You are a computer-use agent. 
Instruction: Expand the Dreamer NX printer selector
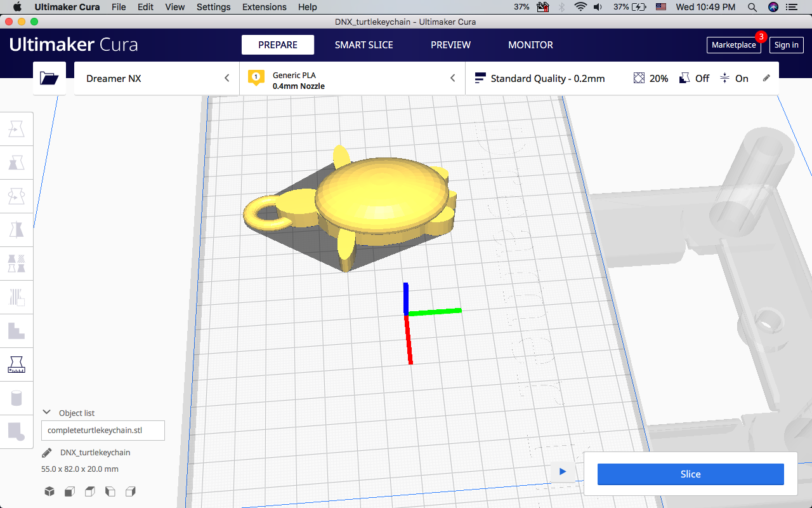coord(157,78)
